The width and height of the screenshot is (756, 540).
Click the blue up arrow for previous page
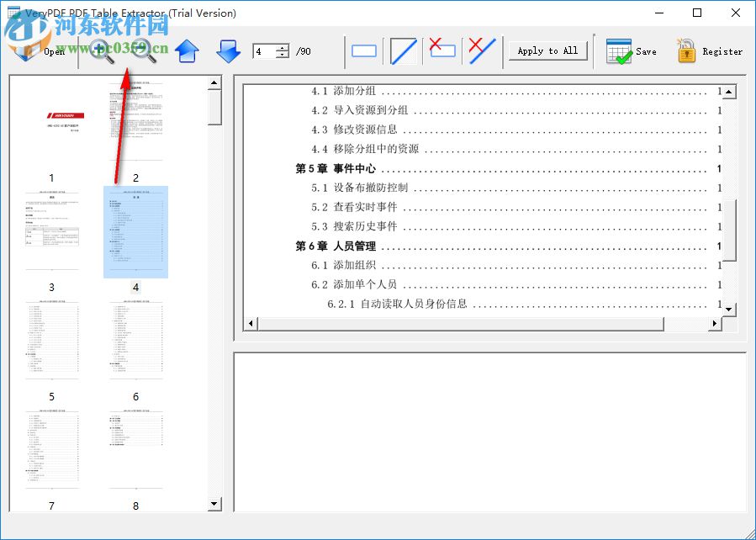point(187,50)
